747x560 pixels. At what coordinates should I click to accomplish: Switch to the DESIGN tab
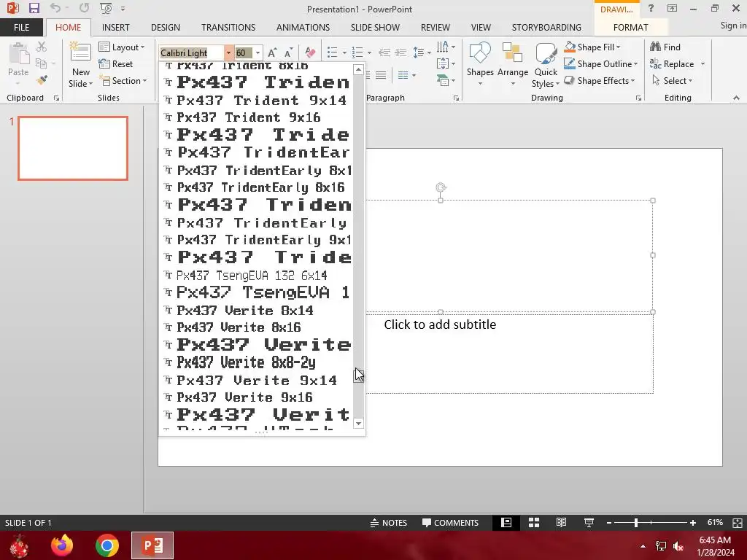(x=166, y=27)
